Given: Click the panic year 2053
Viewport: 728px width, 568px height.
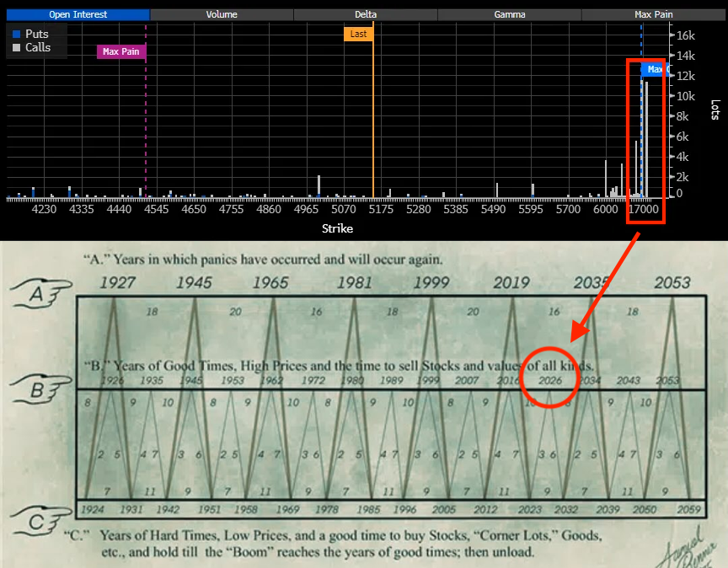Looking at the screenshot, I should tap(672, 283).
